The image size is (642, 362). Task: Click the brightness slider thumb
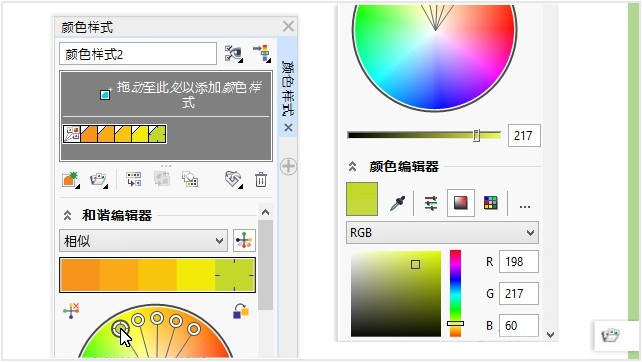[476, 136]
